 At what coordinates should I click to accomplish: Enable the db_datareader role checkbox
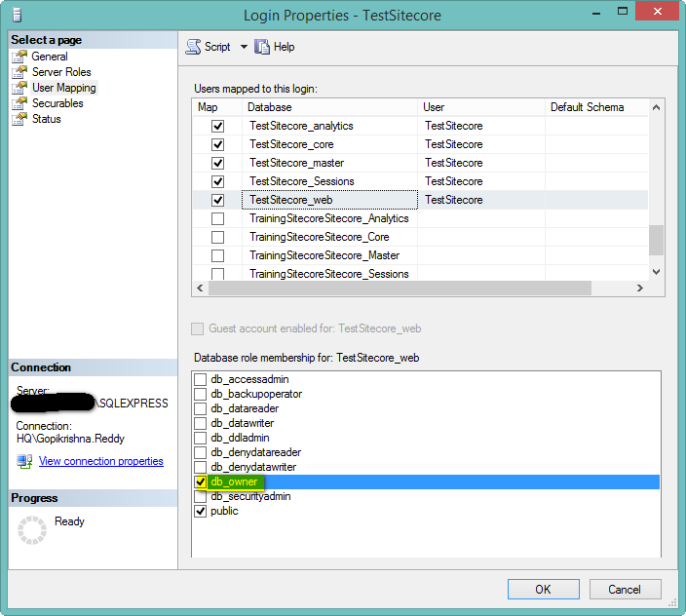coord(200,408)
